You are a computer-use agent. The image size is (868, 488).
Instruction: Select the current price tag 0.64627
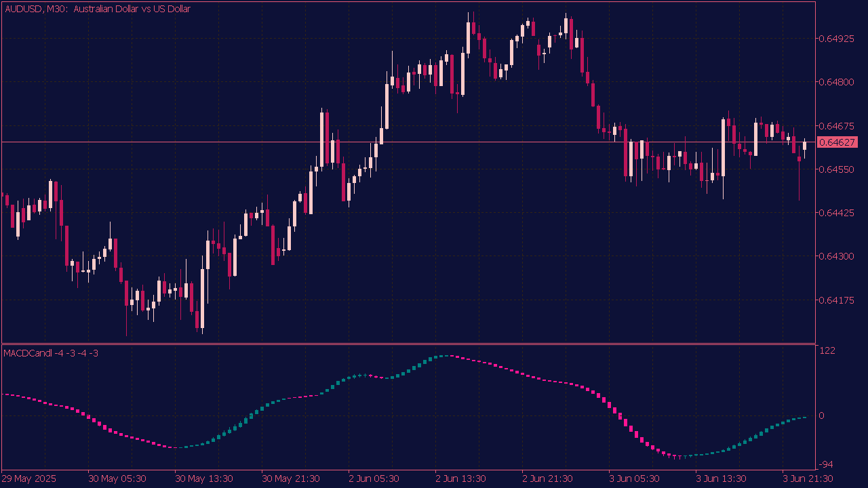(838, 142)
